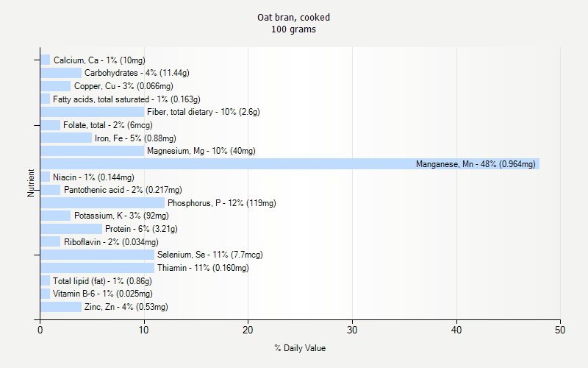Select the 'Carbohydrates - 4% (11.44g)' label
The width and height of the screenshot is (588, 368).
(x=137, y=73)
